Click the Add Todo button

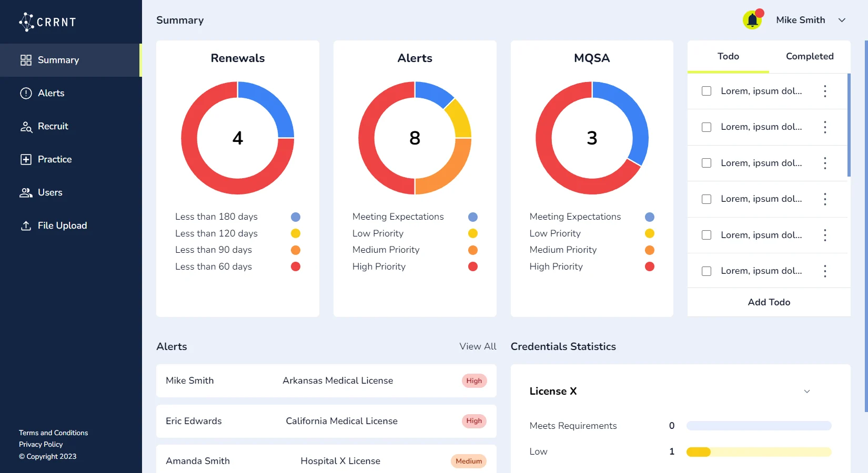coord(769,302)
